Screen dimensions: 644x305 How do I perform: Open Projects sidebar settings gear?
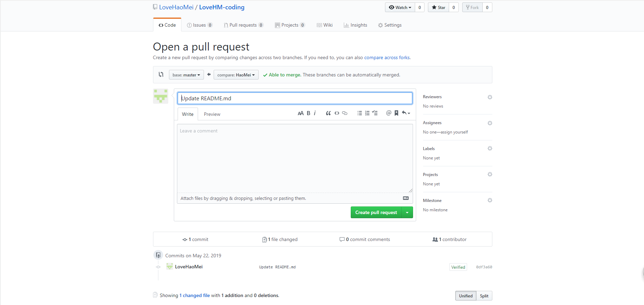click(490, 174)
